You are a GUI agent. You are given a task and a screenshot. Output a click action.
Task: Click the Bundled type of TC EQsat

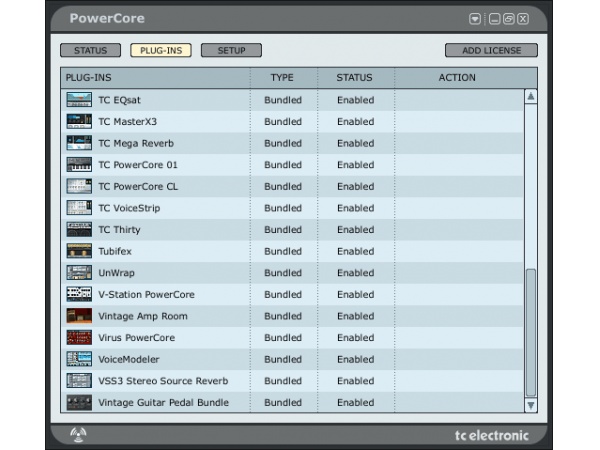point(283,100)
